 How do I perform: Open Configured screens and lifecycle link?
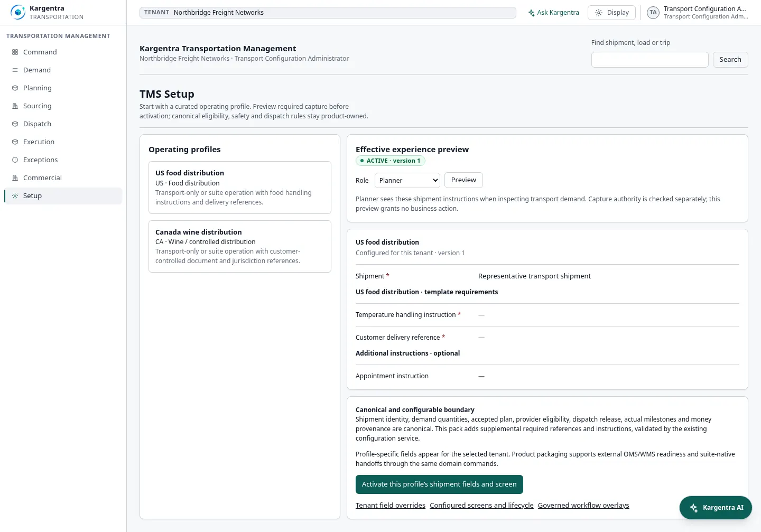click(481, 506)
